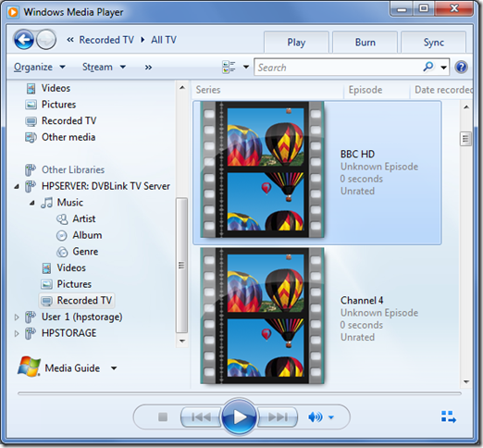This screenshot has width=483, height=448.
Task: Click the search magnifier icon
Action: click(x=428, y=67)
